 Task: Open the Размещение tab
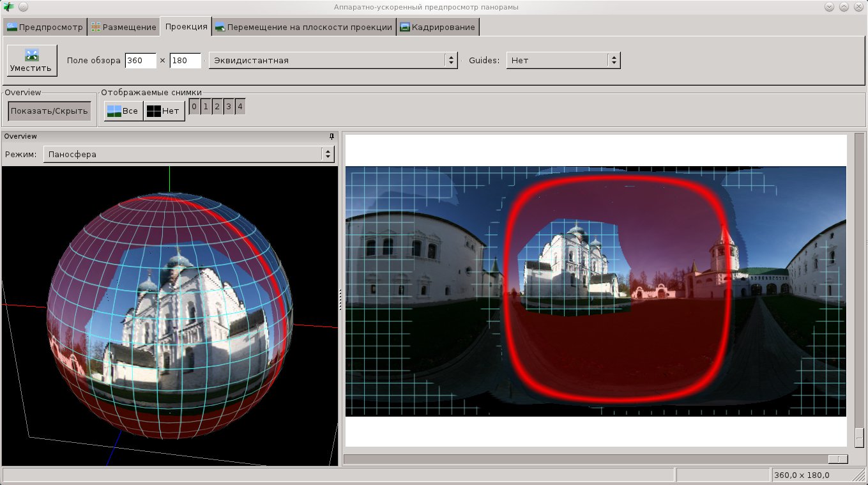(124, 27)
